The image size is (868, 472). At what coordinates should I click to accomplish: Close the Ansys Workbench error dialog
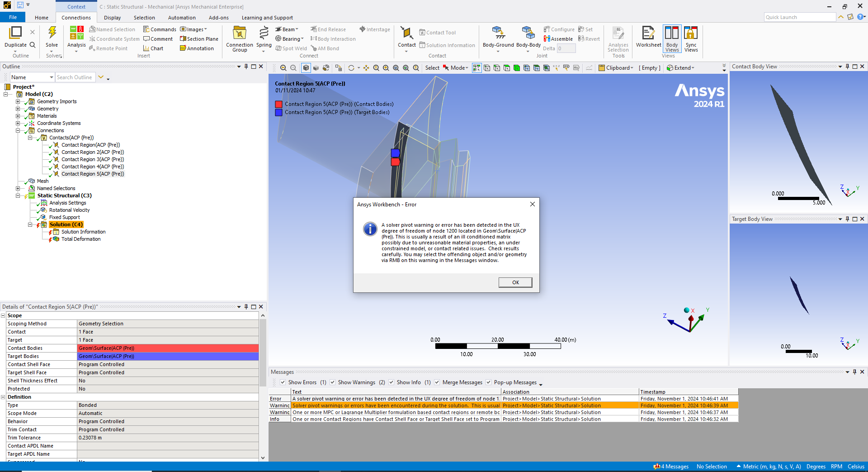[x=533, y=204]
